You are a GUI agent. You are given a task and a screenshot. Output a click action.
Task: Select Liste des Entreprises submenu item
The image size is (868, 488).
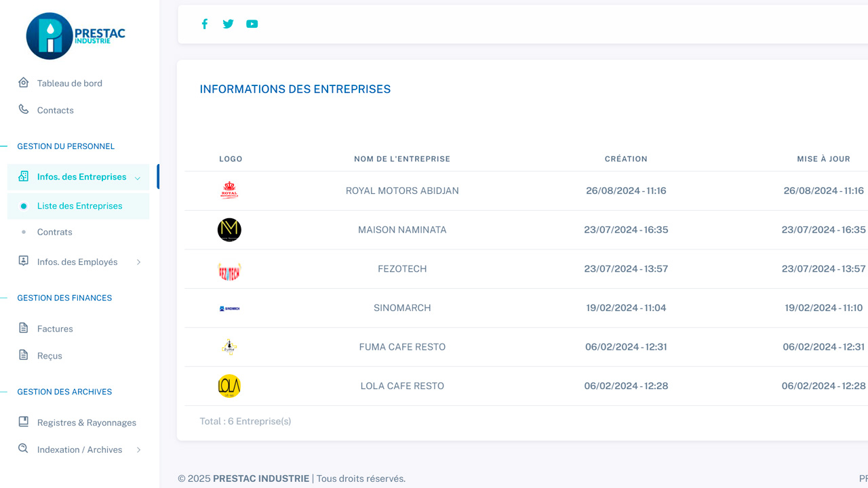pos(79,206)
